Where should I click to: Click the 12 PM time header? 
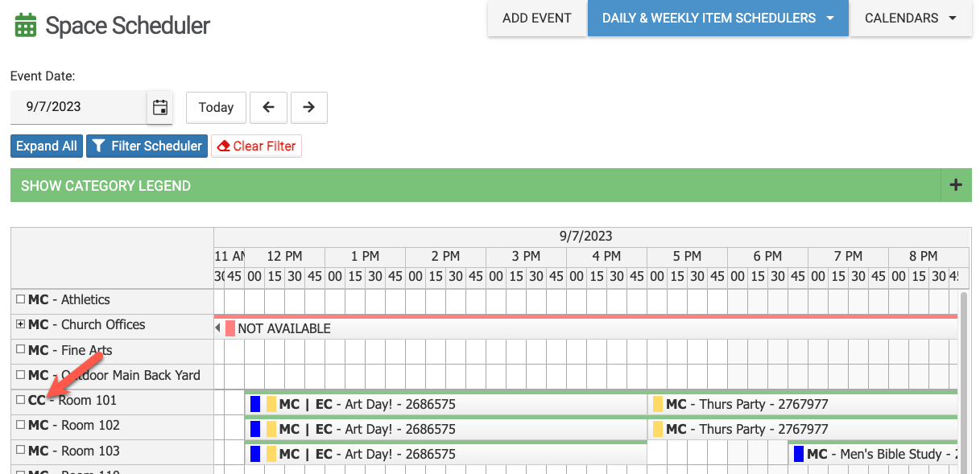(284, 256)
